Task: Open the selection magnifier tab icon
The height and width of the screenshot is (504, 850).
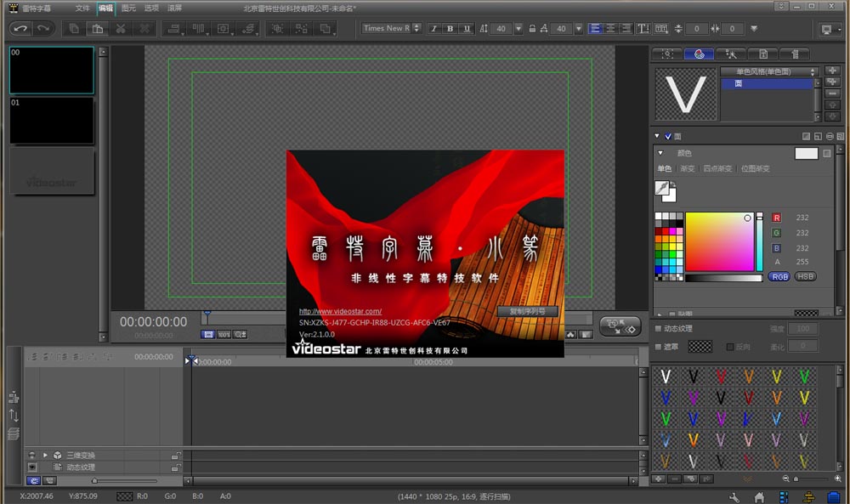Action: [x=668, y=54]
